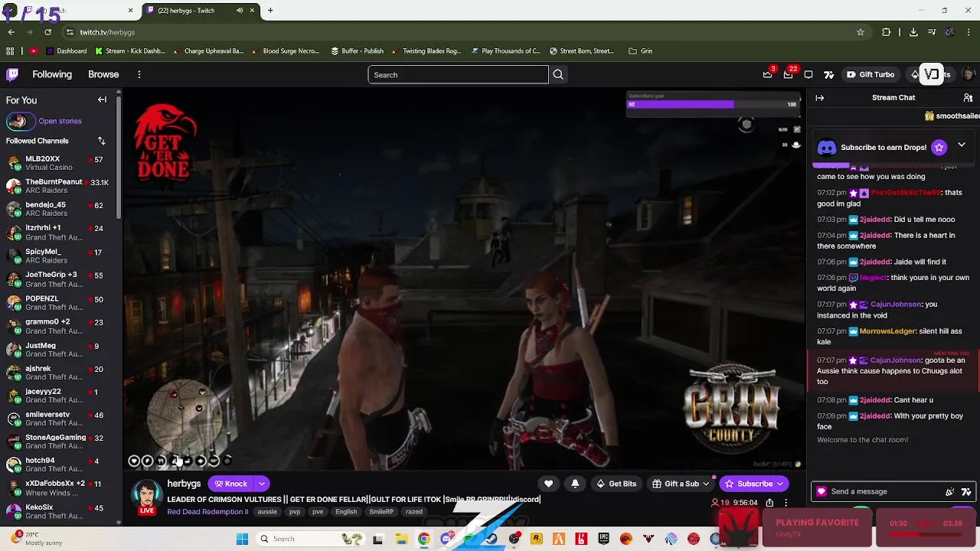Sort the Followed Channels list

[101, 141]
